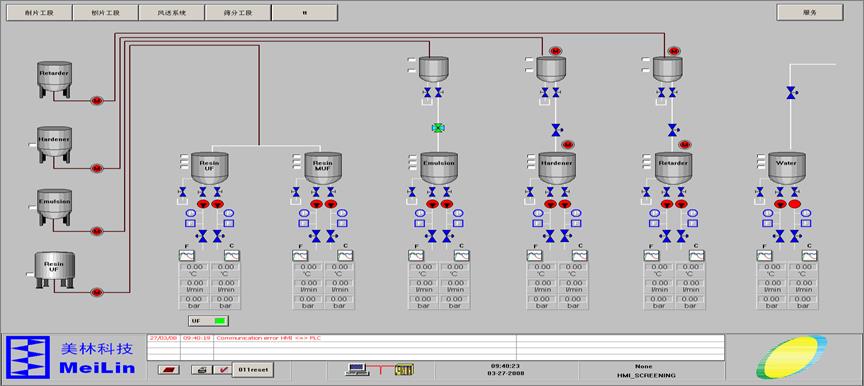The width and height of the screenshot is (864, 386).
Task: Click the 011reset button
Action: click(x=253, y=369)
